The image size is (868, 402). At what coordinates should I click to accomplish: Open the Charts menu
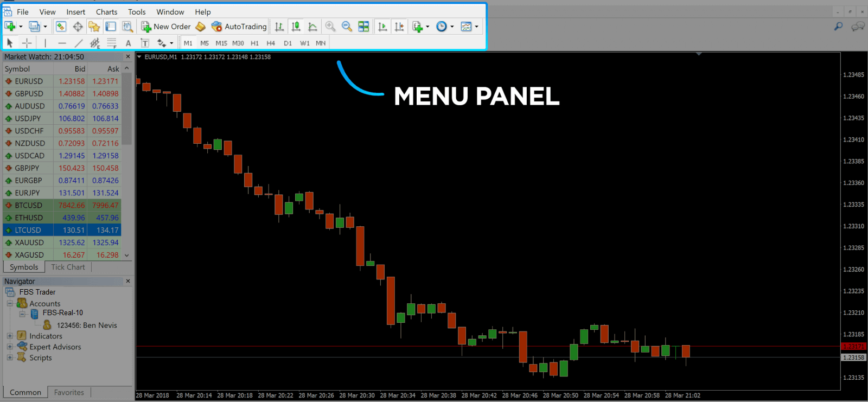click(x=106, y=12)
